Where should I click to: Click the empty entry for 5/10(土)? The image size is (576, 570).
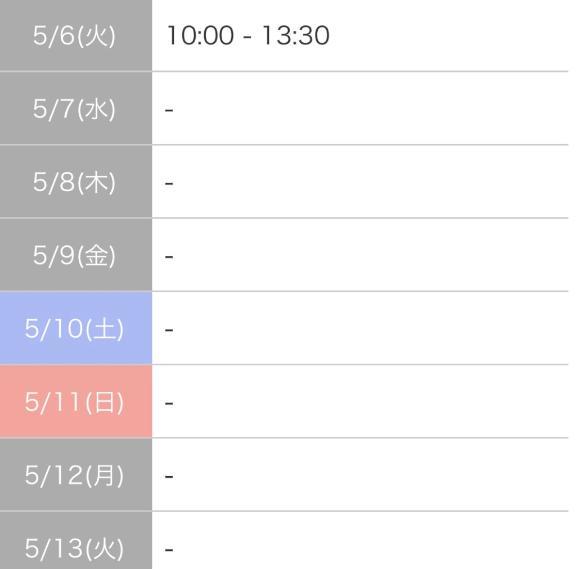(360, 328)
